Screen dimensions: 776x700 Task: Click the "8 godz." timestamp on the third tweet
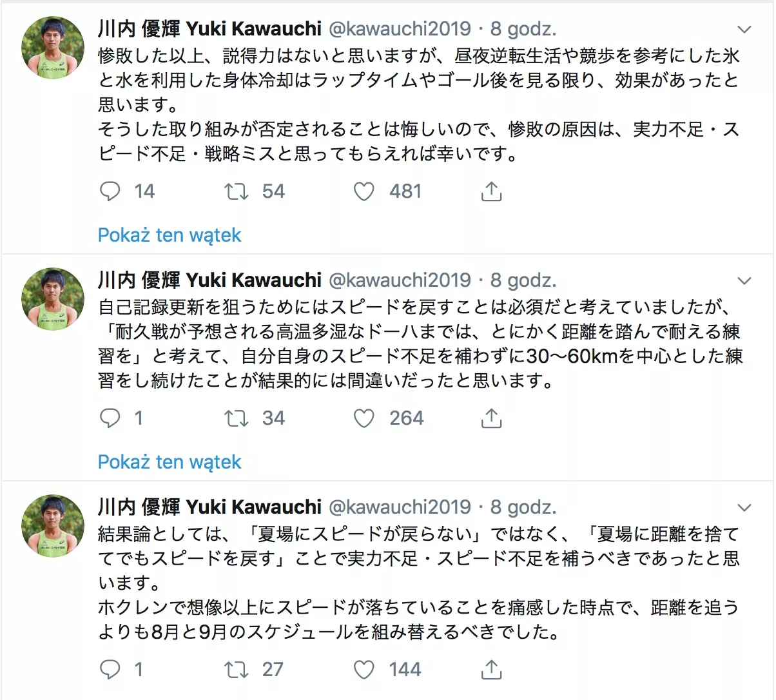(x=523, y=507)
